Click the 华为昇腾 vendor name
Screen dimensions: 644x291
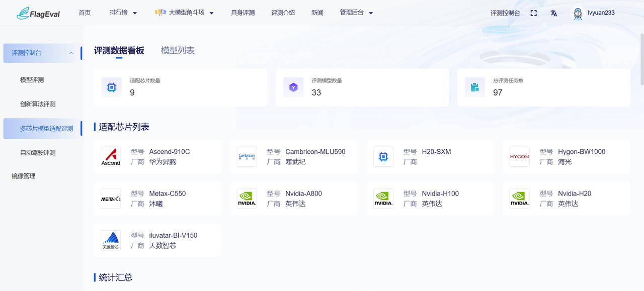[163, 162]
